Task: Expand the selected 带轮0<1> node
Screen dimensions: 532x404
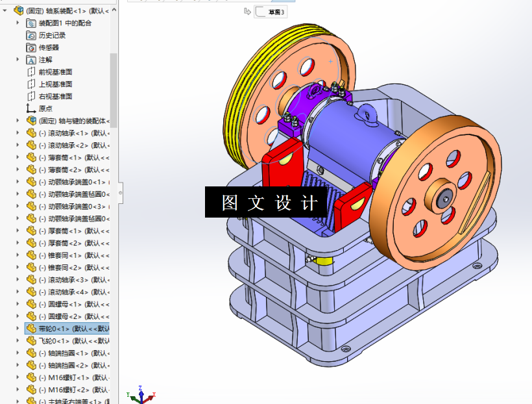Action: [x=18, y=328]
